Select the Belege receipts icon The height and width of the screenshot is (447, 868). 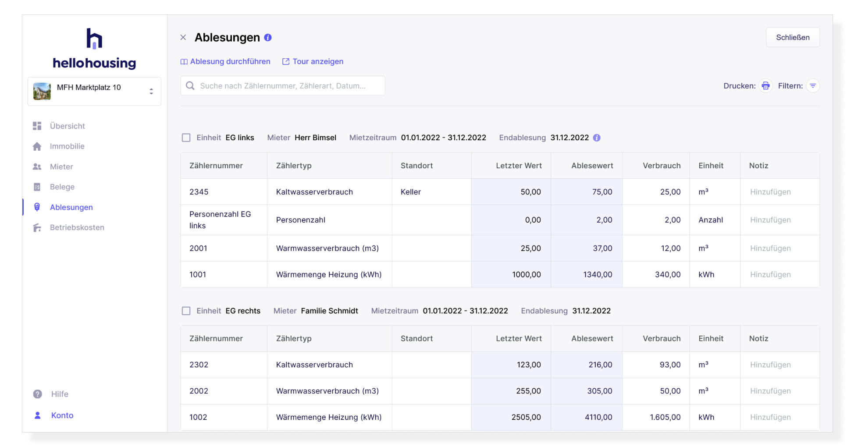38,187
